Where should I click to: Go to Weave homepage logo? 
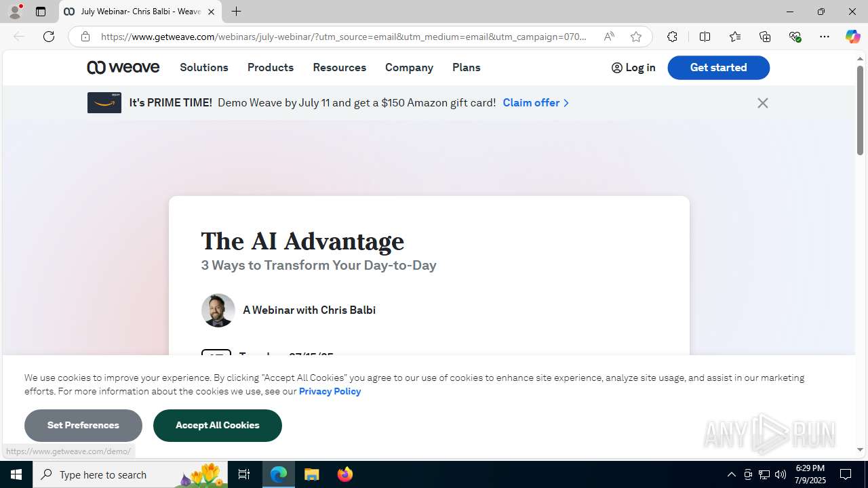(x=123, y=67)
